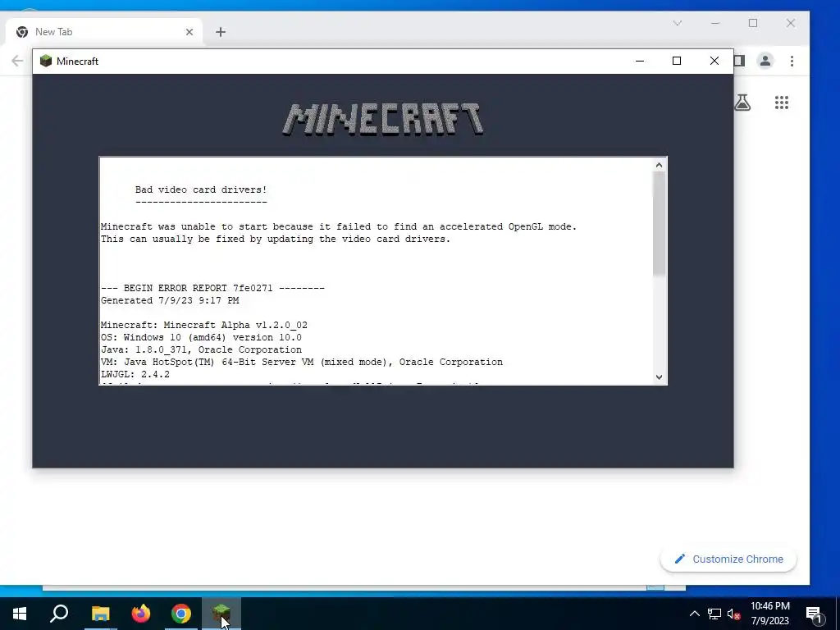Open File Explorer from taskbar
This screenshot has height=630, width=840.
coord(100,614)
